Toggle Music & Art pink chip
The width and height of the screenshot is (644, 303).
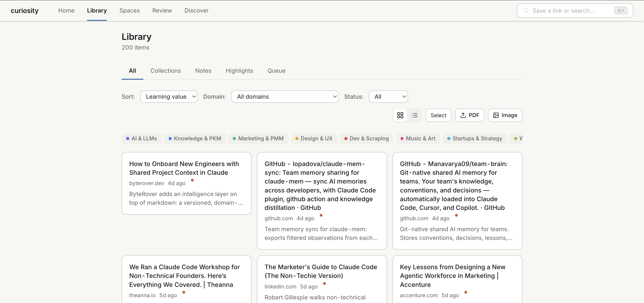418,138
